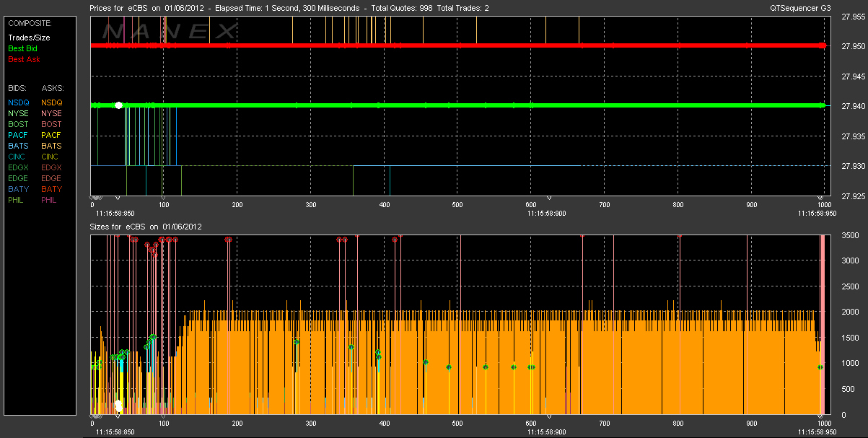Click the 2000 size axis label

click(850, 312)
